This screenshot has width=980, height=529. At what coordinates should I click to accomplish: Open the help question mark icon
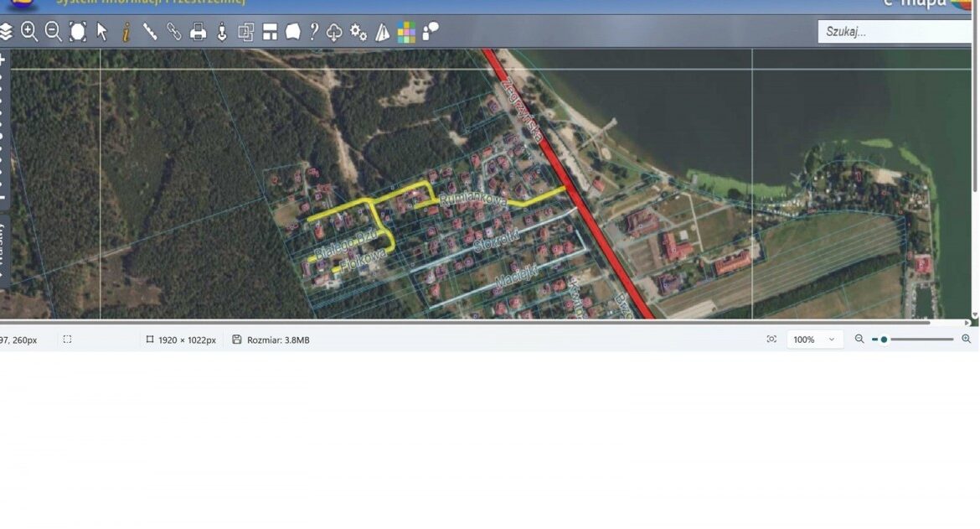[x=313, y=32]
